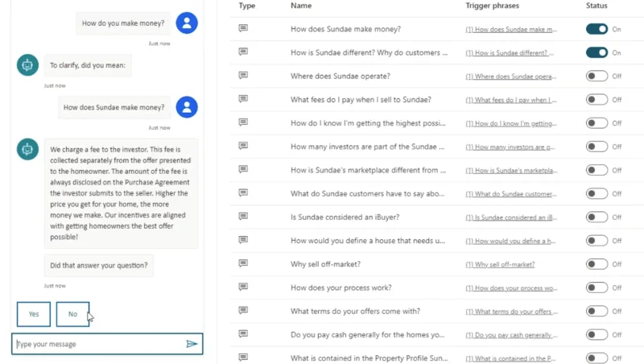Click the bot avatar beside 'To clarify, did you mean:'
Image resolution: width=644 pixels, height=364 pixels.
pyautogui.click(x=27, y=65)
